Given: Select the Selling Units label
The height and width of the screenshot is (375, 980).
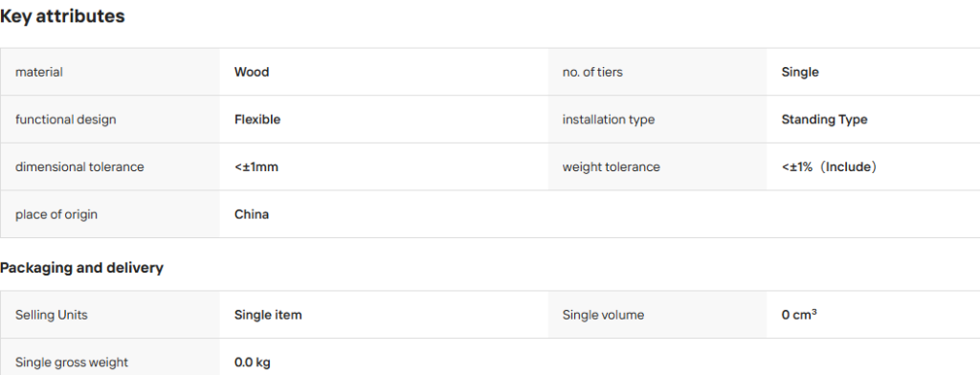Looking at the screenshot, I should click(x=52, y=315).
